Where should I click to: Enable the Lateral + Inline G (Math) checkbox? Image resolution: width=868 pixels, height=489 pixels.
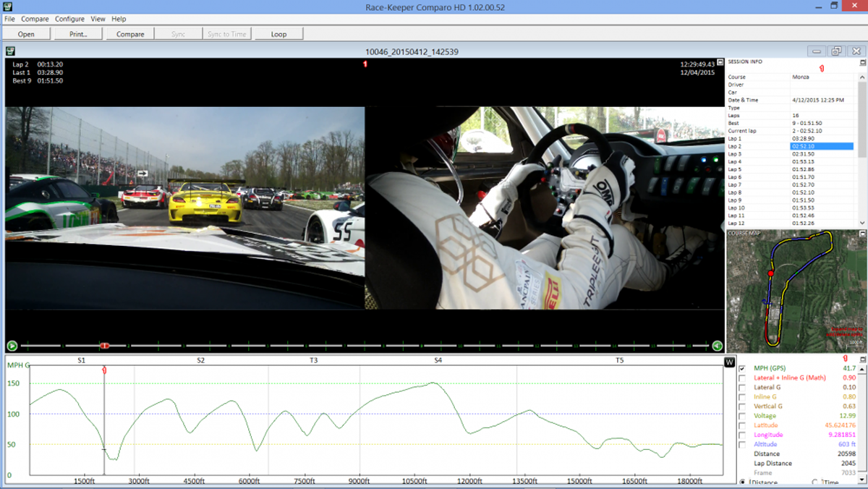tap(742, 378)
